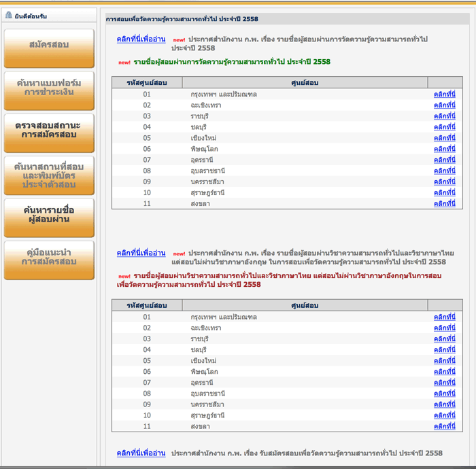Screen dimensions: 476x469
Task: Click first คลิกที่นี่เพื่ออ่าน link at top
Action: [141, 39]
